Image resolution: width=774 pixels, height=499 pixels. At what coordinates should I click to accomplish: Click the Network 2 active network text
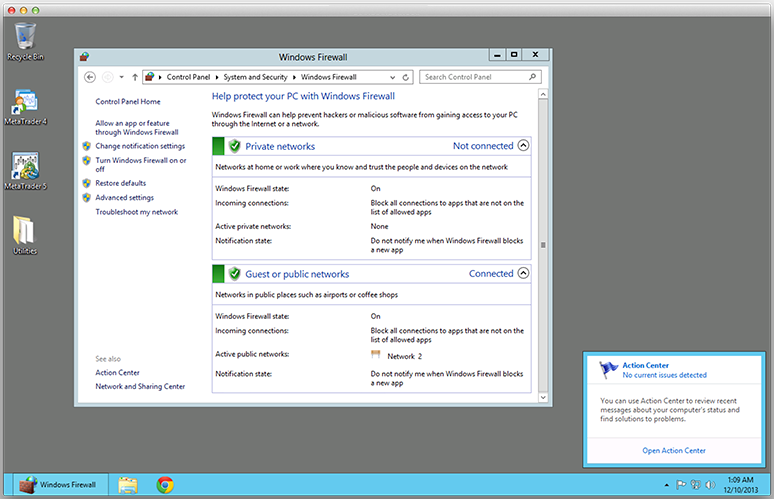(x=405, y=356)
